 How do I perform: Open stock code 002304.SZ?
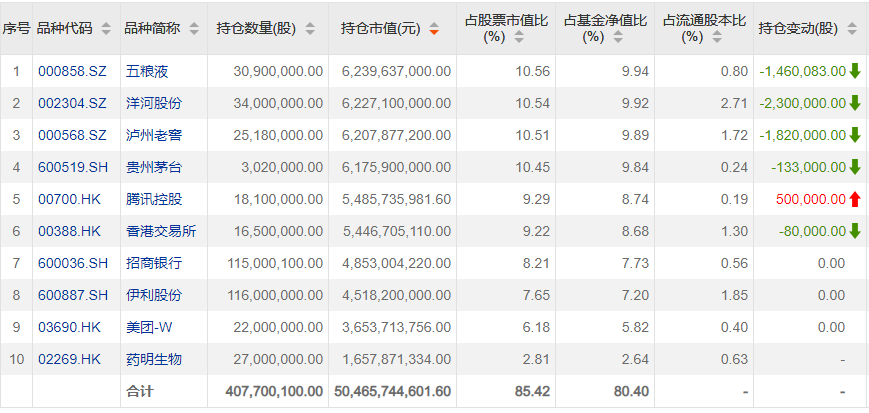click(x=70, y=103)
